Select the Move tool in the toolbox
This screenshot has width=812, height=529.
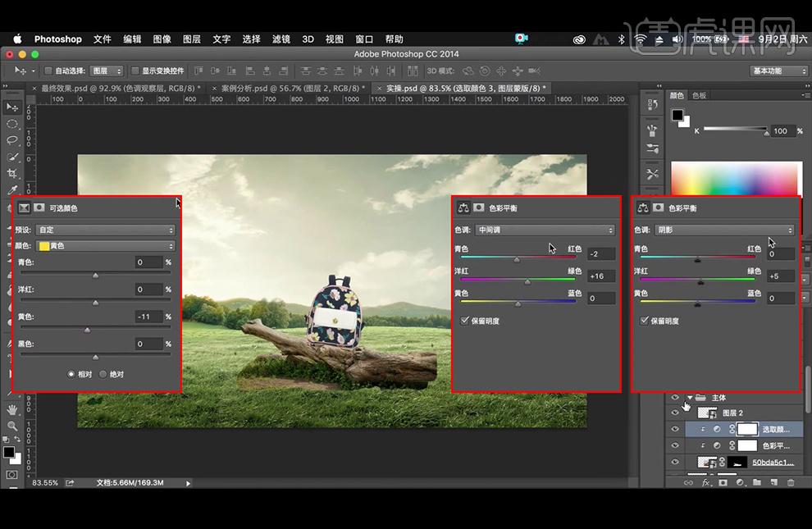pos(12,107)
